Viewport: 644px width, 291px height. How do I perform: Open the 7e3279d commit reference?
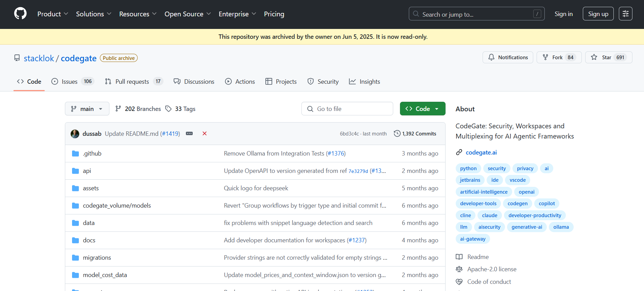358,171
